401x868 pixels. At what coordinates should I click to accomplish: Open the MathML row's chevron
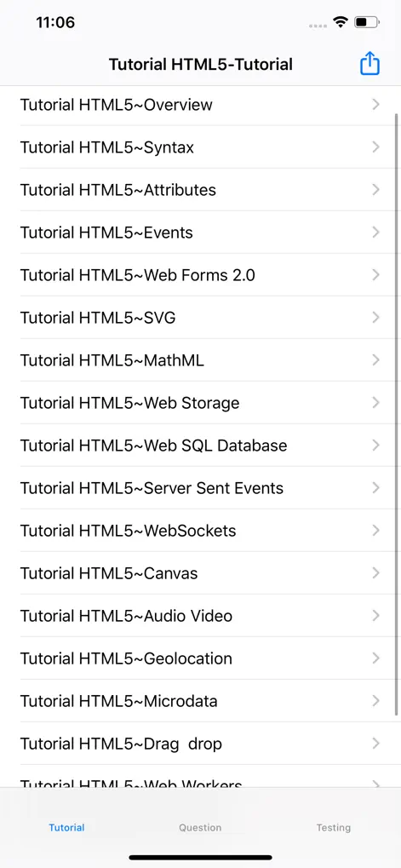[376, 359]
